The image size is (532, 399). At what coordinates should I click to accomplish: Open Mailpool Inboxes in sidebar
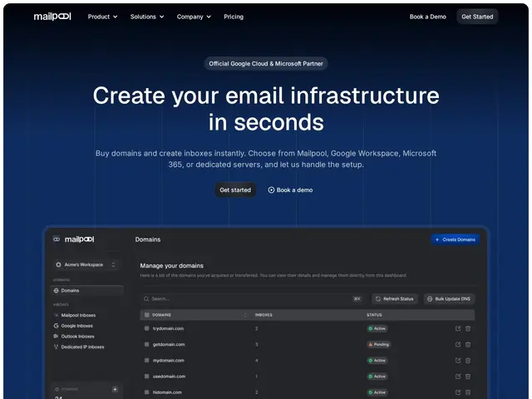coord(75,315)
